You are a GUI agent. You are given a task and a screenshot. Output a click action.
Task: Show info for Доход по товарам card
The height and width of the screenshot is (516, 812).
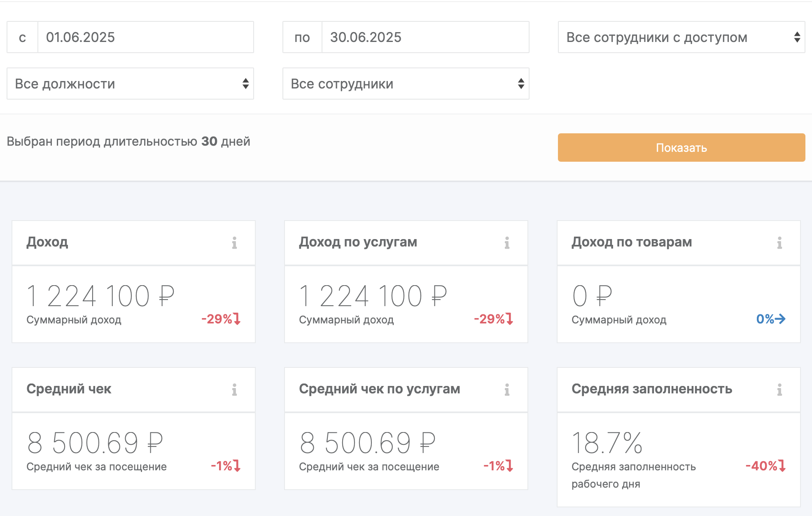point(779,243)
